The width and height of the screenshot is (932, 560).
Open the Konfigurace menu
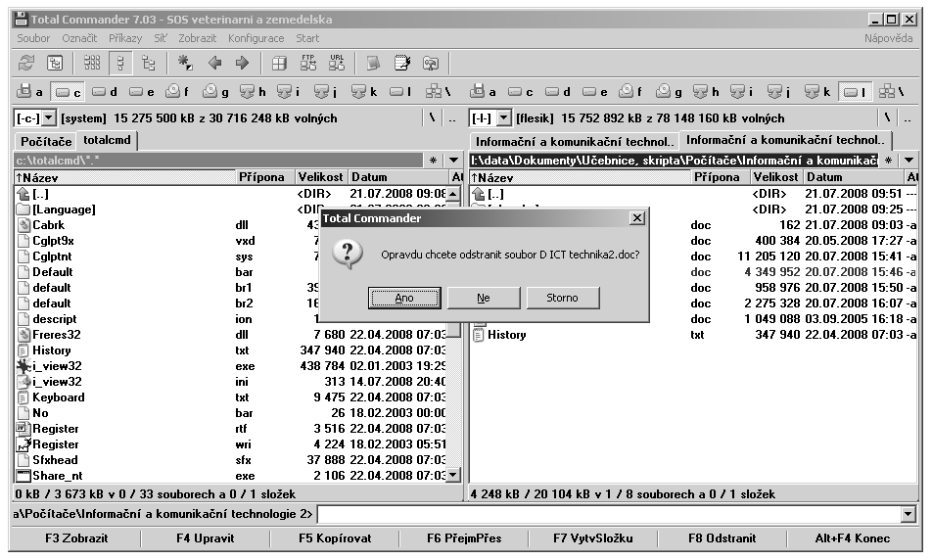coord(256,38)
